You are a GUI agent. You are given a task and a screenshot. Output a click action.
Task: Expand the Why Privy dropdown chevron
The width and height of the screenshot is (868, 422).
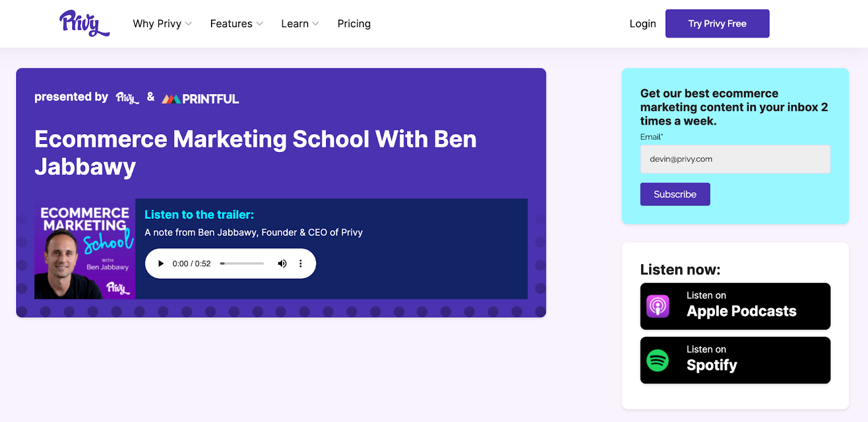(x=189, y=24)
